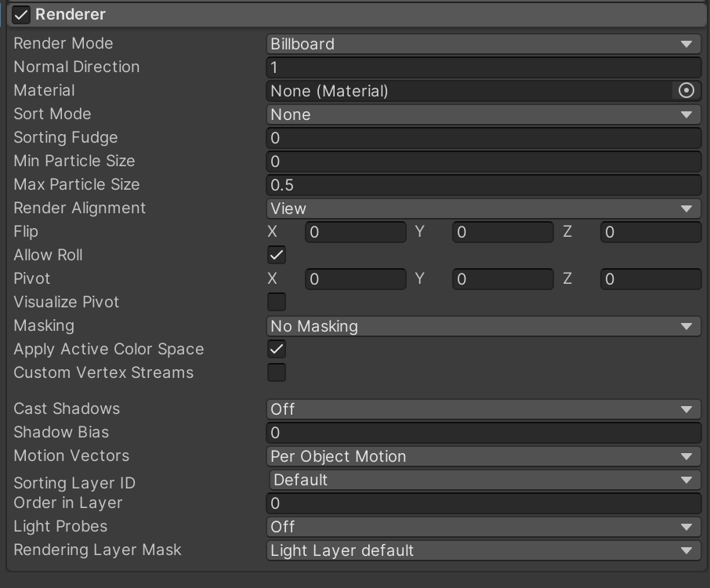Viewport: 710px width, 588px height.
Task: Click the Flip X label
Action: click(x=272, y=231)
